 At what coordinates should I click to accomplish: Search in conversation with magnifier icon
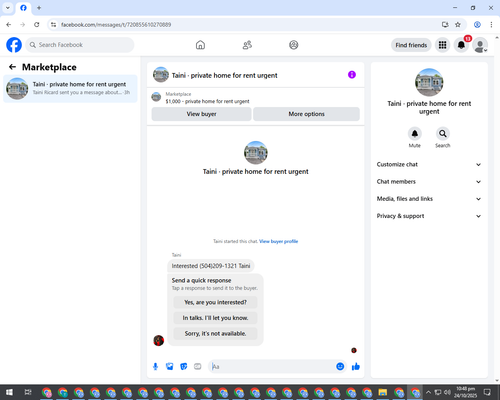point(443,134)
